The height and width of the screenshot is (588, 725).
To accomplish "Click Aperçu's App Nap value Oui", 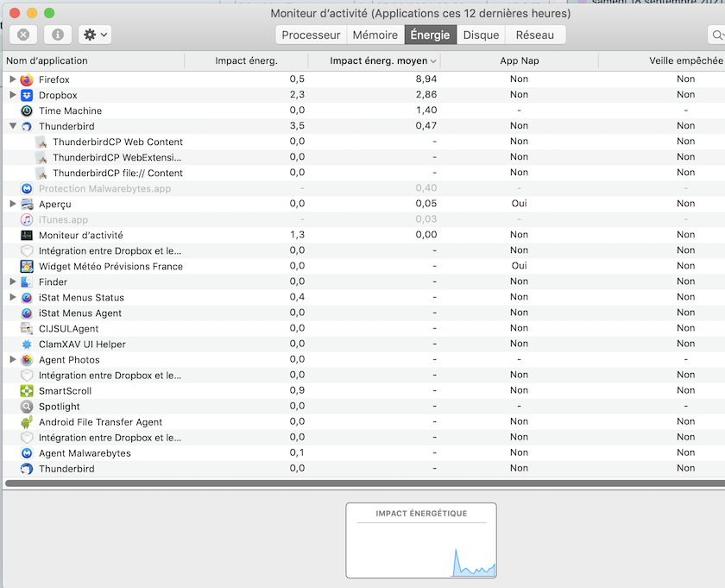I will [x=520, y=204].
